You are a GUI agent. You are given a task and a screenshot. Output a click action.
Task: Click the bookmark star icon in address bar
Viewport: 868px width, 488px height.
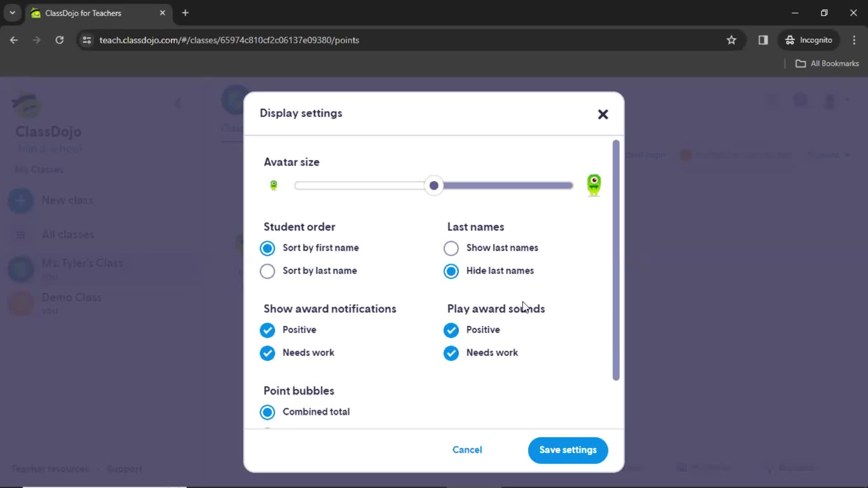pyautogui.click(x=733, y=40)
